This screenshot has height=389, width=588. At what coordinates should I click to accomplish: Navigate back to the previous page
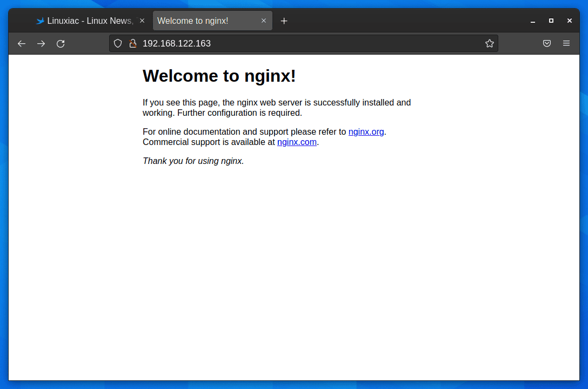21,43
